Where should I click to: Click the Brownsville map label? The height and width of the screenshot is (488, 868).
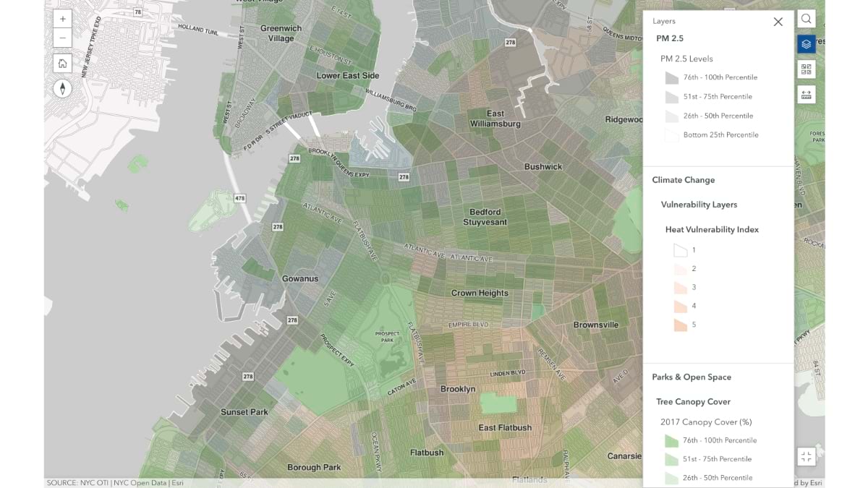[596, 325]
